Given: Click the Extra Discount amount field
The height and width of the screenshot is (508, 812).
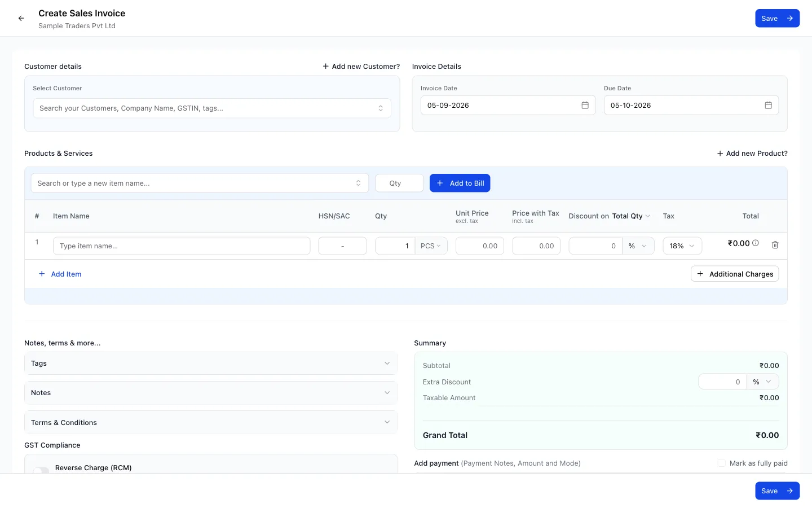Looking at the screenshot, I should click(722, 382).
